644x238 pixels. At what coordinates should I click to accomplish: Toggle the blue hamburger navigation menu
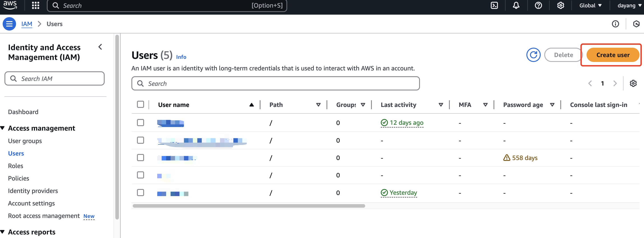click(x=9, y=24)
